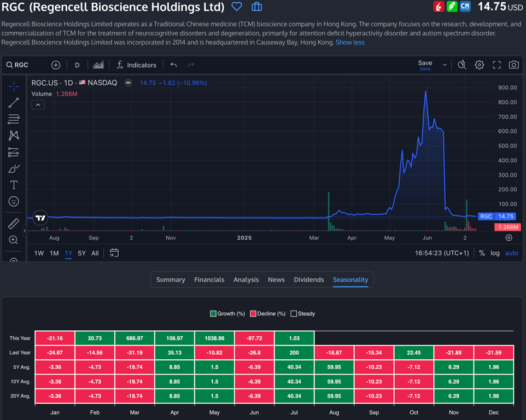The image size is (526, 420).
Task: Open the D interval dropdown
Action: (77, 65)
